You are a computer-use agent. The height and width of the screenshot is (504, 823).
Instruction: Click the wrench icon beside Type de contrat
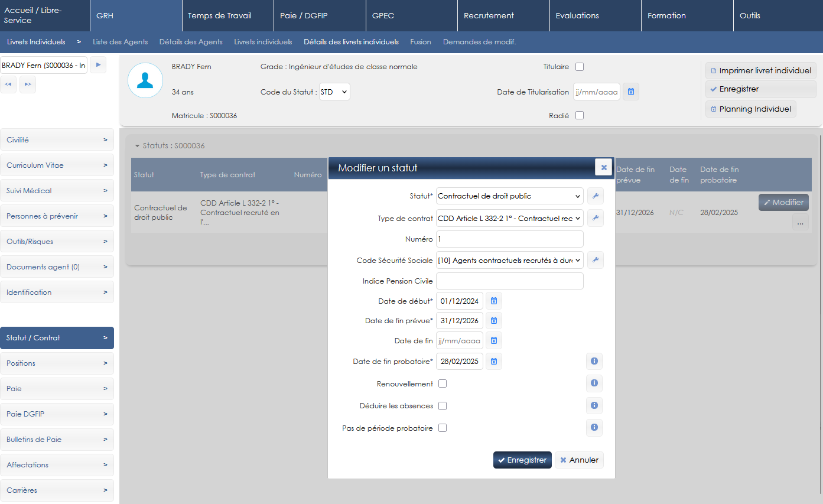click(x=596, y=219)
